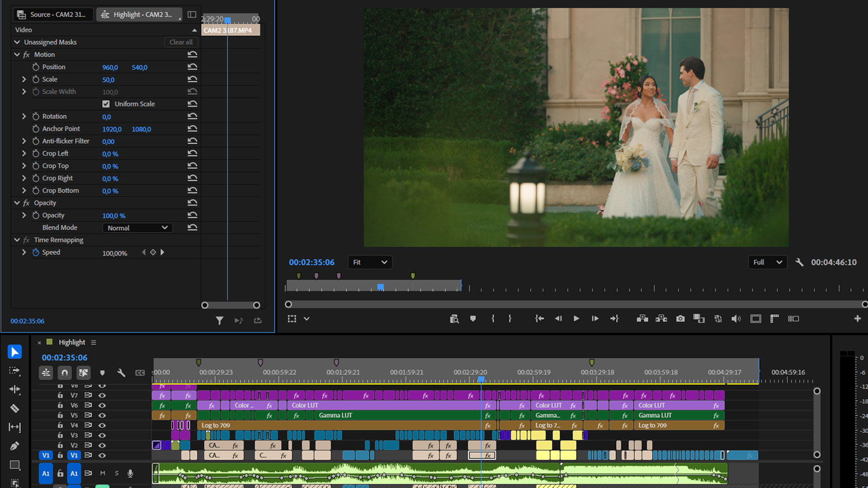Show rulers in Program Monitor
Screen dimensions: 868x488
(x=775, y=319)
